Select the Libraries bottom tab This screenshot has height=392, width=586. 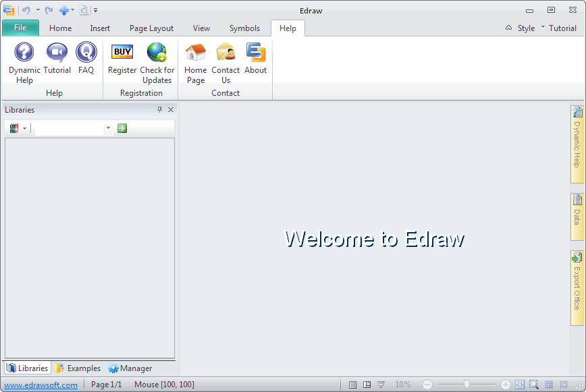pos(28,368)
